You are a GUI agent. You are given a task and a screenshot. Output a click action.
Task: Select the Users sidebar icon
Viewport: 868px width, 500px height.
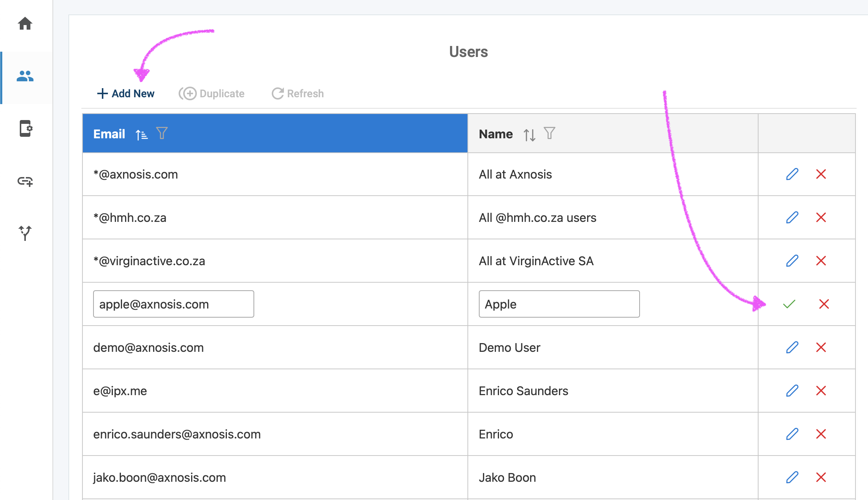[x=25, y=76]
